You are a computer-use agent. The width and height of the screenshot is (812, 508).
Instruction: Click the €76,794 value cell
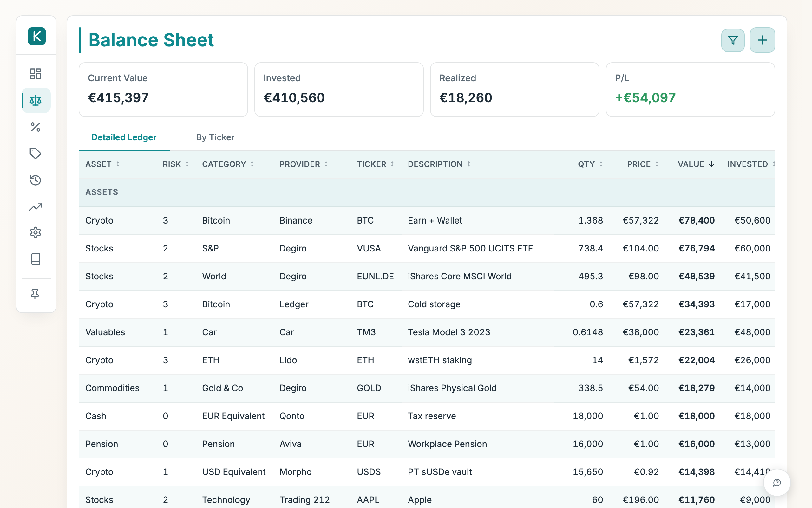(697, 248)
